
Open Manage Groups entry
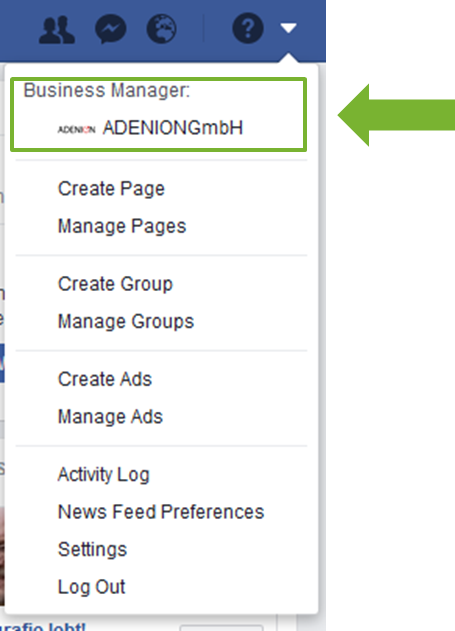126,322
